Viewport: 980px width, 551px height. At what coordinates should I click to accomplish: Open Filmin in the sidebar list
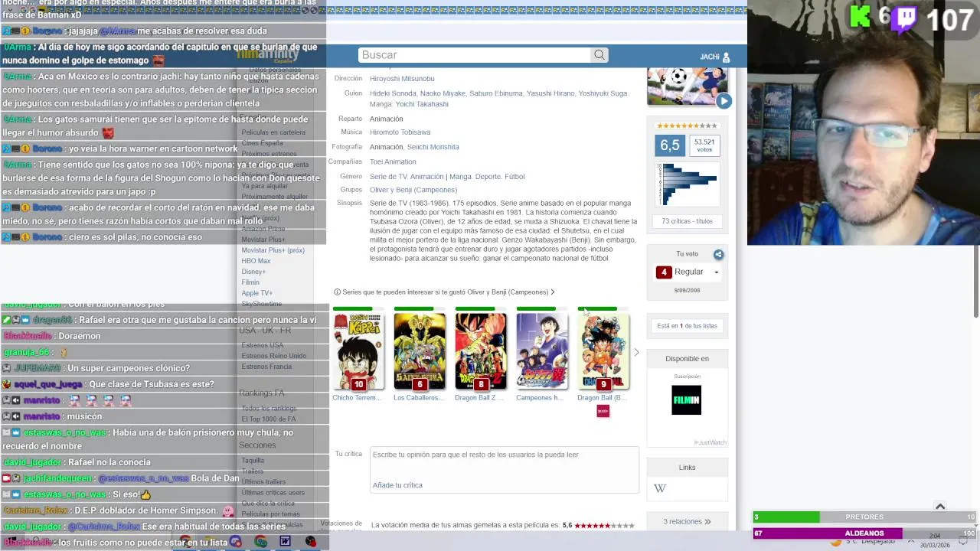point(250,282)
